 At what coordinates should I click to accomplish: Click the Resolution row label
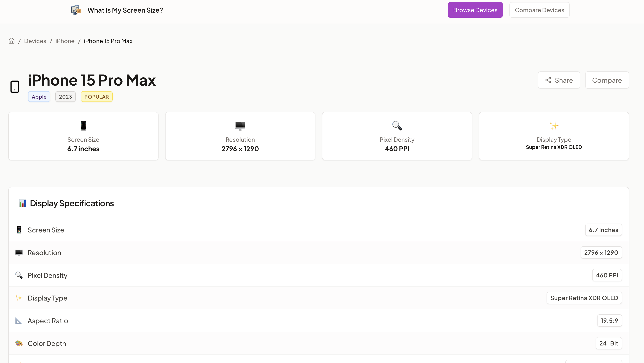coord(44,253)
